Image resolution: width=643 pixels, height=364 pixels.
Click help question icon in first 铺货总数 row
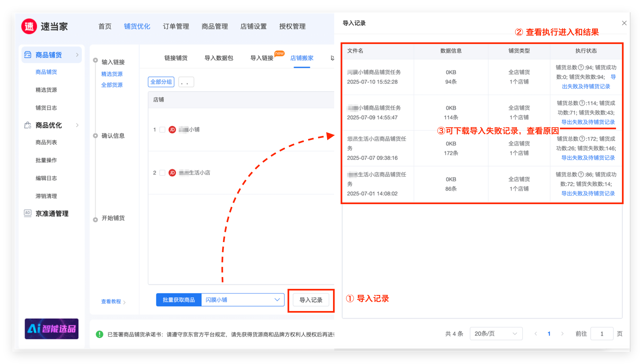coord(581,68)
